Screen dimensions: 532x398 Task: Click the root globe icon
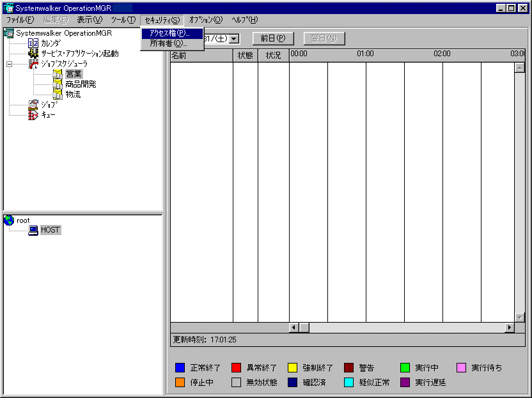click(9, 220)
